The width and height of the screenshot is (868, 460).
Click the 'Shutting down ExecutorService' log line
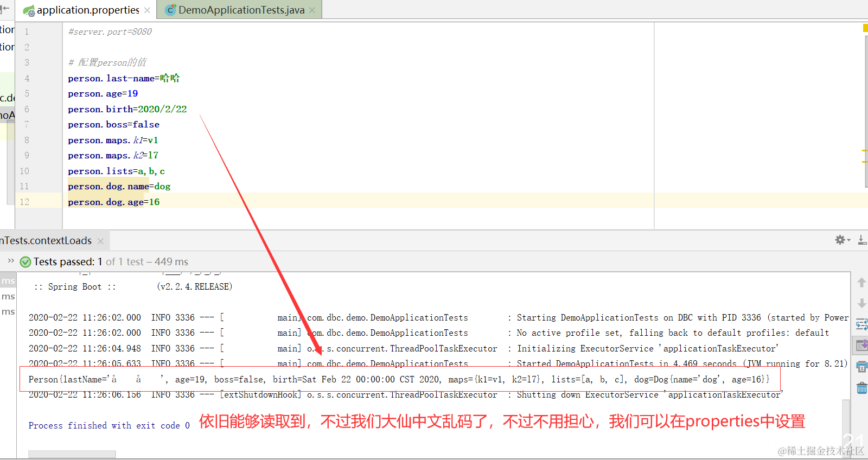tap(406, 395)
